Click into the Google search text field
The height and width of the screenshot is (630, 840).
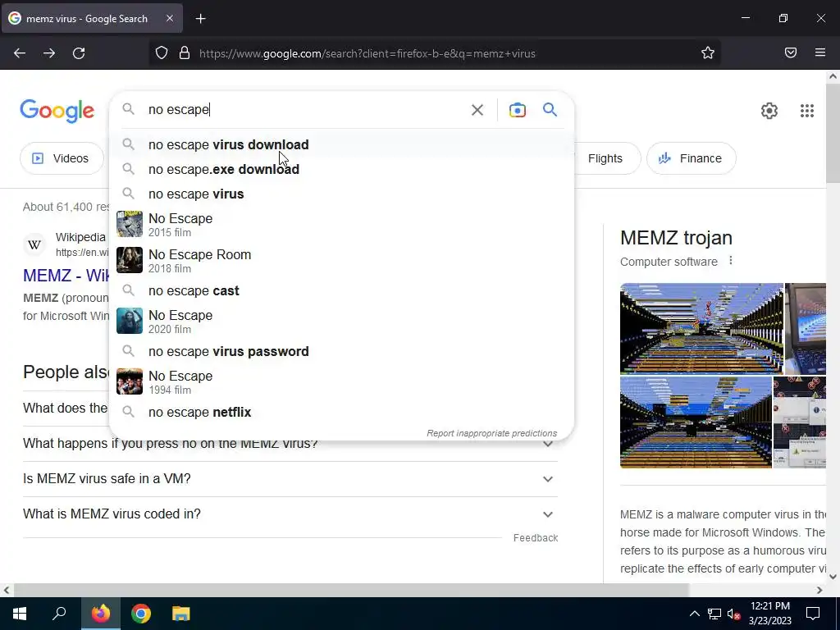coord(305,110)
